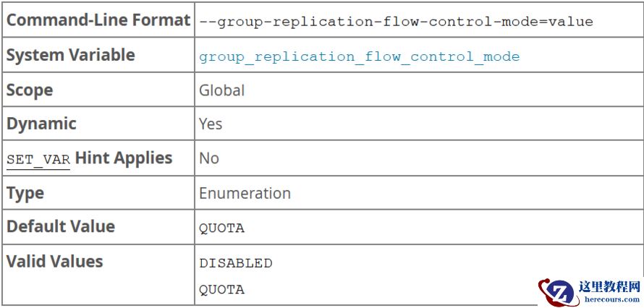This screenshot has height=308, width=644.
Task: Click the Scope row header
Action: 30,90
